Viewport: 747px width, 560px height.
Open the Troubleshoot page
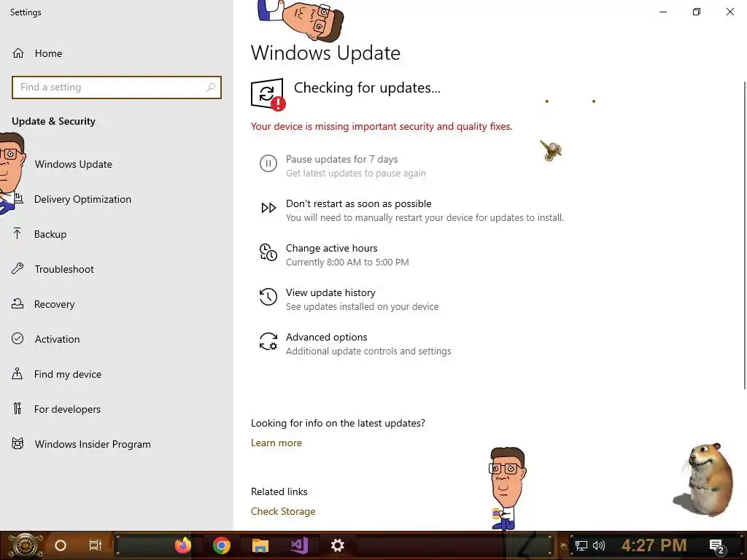[117, 269]
